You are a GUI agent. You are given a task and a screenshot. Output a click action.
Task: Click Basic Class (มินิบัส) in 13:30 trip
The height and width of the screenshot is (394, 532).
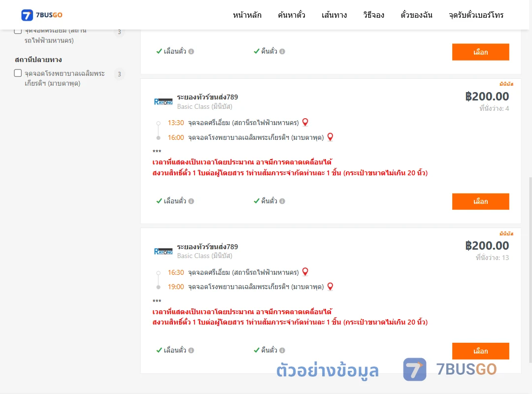click(x=204, y=106)
